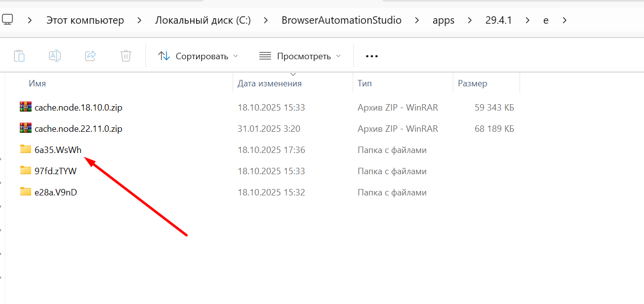Click the computer monitor icon in address bar

[x=7, y=20]
